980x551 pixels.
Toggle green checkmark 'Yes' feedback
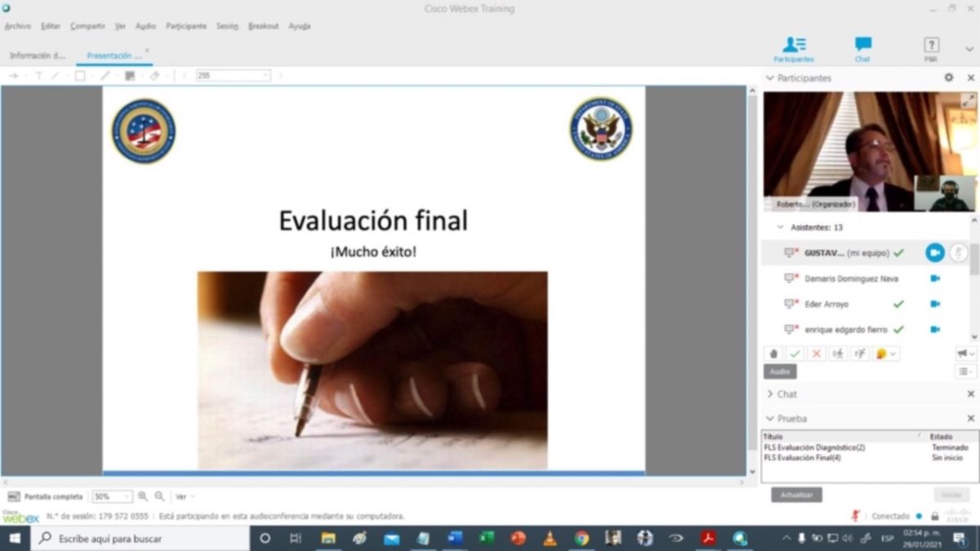[795, 353]
